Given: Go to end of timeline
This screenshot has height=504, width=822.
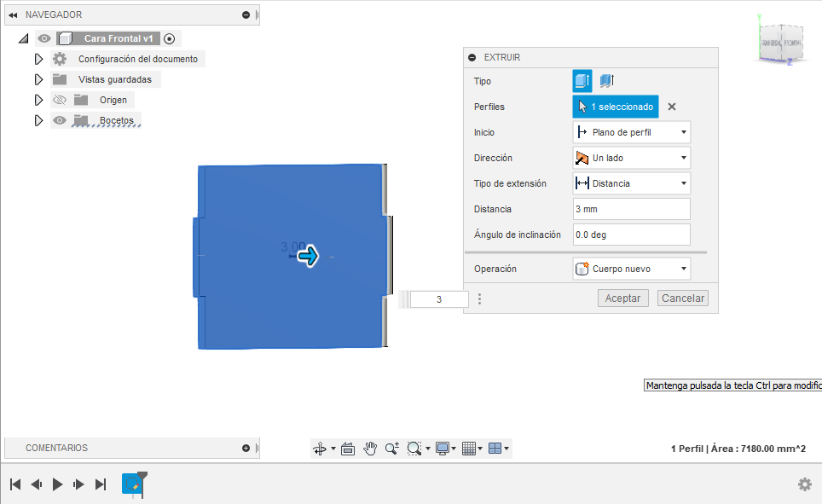Looking at the screenshot, I should click(x=101, y=484).
